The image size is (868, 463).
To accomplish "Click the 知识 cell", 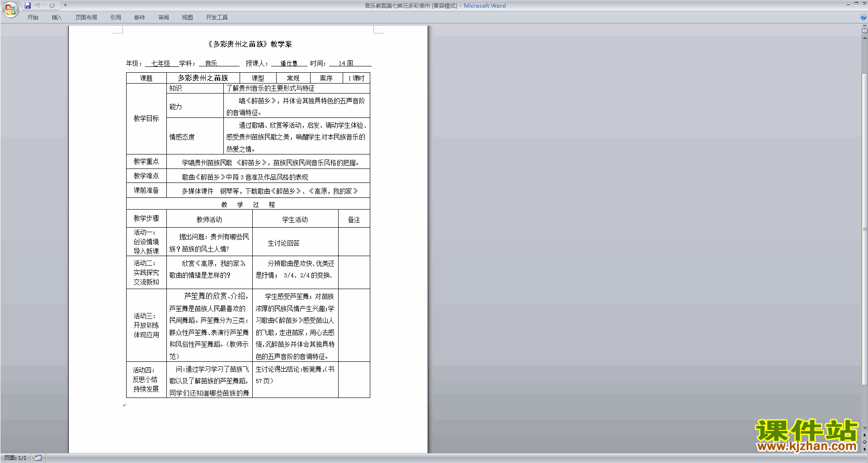I will pyautogui.click(x=195, y=88).
